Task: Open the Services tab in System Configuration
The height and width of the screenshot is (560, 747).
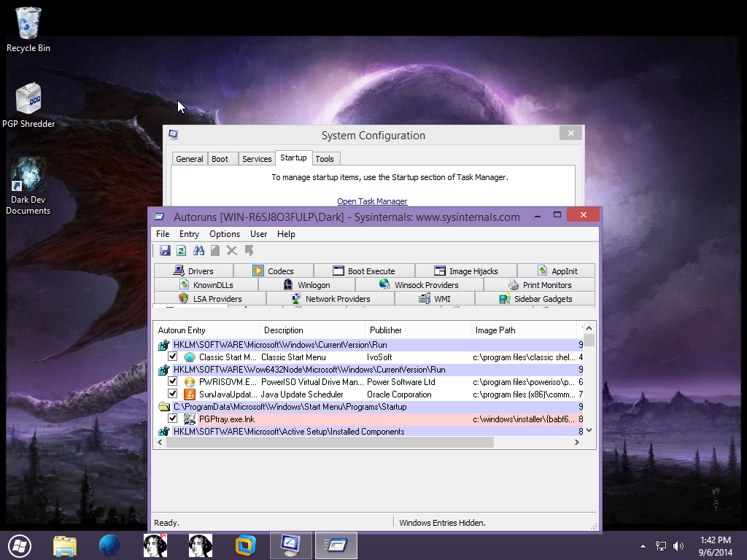Action: click(257, 158)
